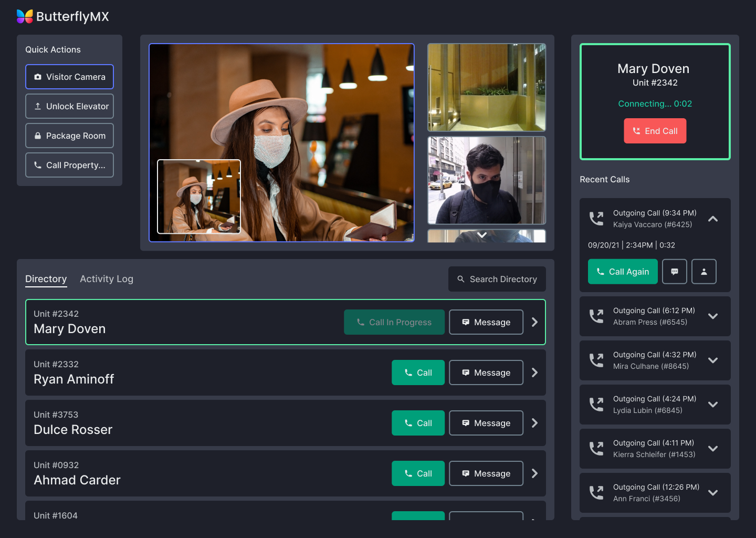Select the Directory tab
Viewport: 756px width, 538px height.
pos(46,279)
